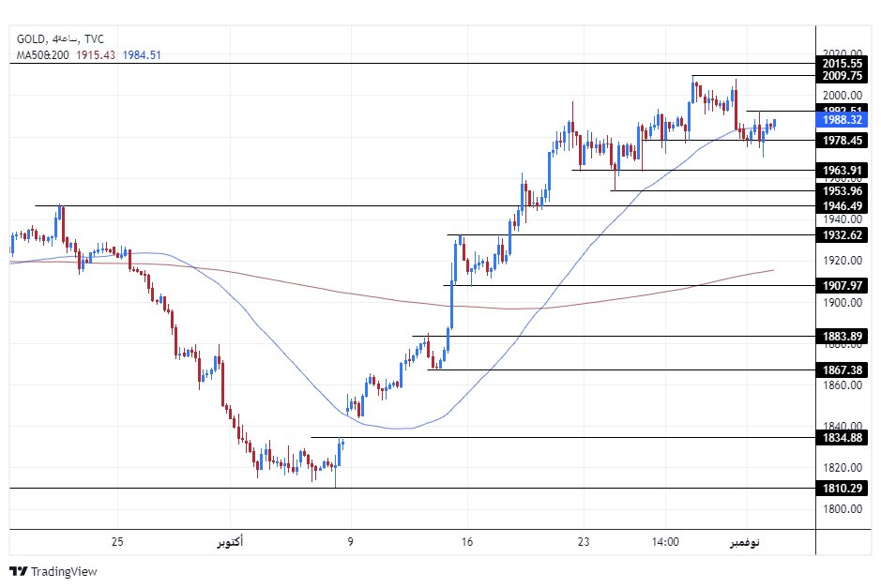
Task: Click the 1800.00 axis price label
Action: pyautogui.click(x=843, y=509)
